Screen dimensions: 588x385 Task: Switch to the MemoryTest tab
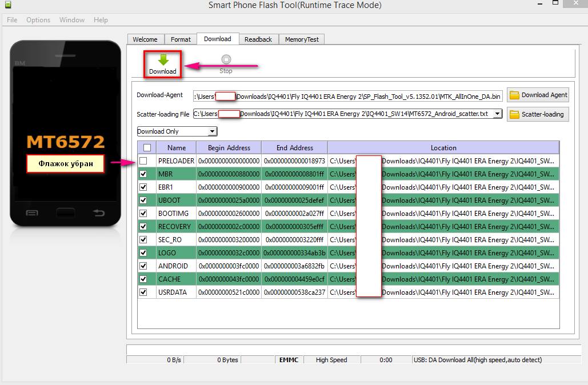(x=302, y=39)
